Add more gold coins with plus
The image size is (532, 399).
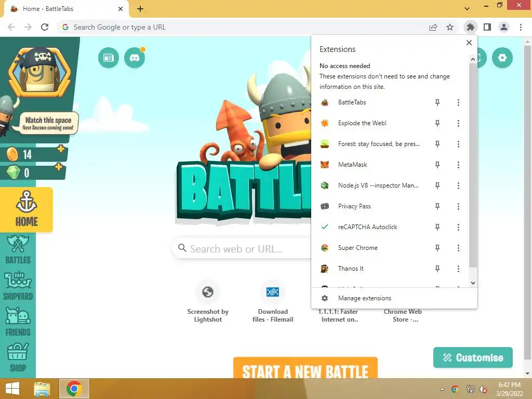point(61,149)
